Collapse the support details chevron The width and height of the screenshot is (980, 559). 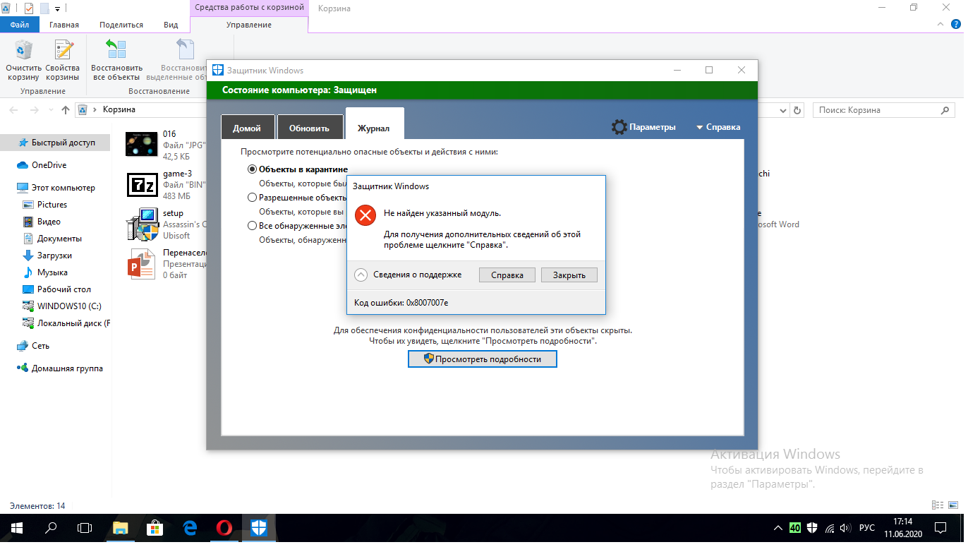(361, 275)
